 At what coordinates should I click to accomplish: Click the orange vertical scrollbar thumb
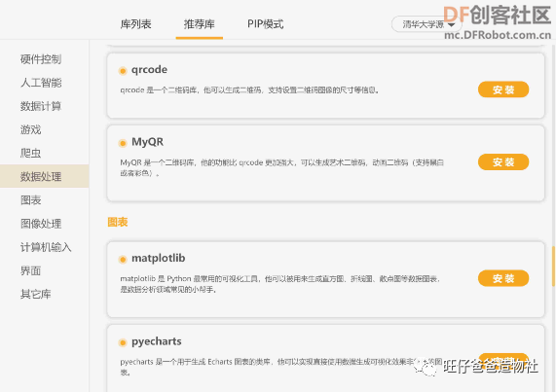553,266
